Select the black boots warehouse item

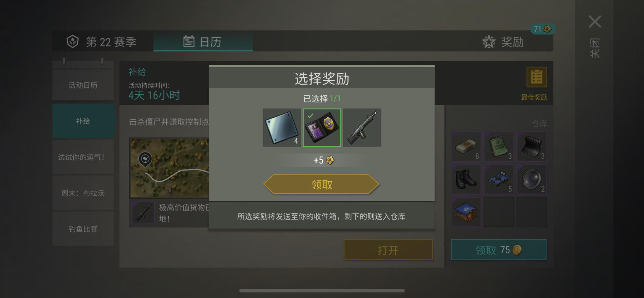466,179
